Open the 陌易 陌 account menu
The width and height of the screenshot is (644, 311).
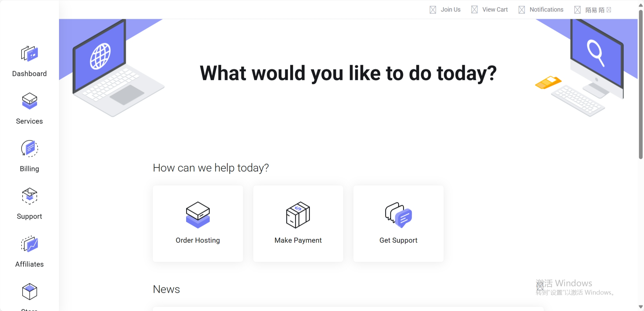pos(594,10)
